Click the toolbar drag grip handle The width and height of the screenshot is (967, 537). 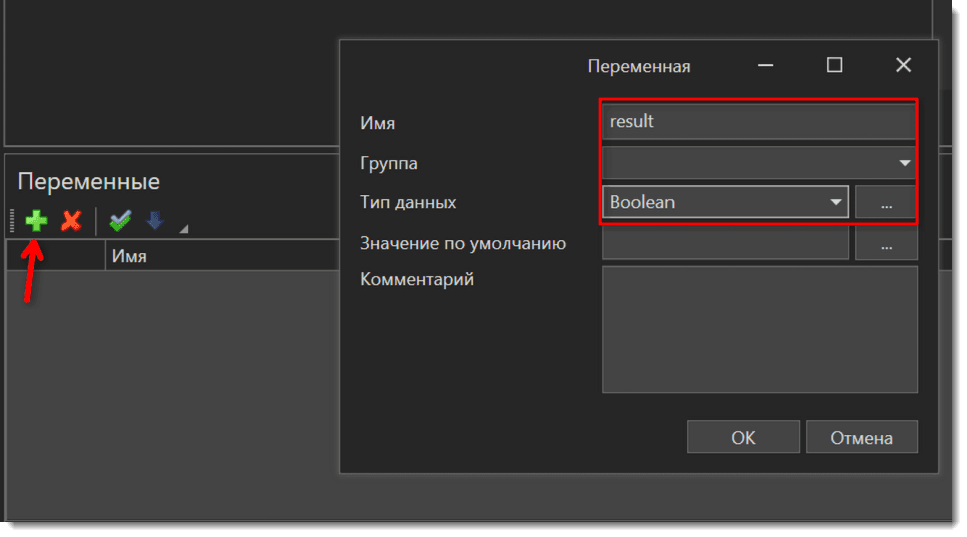point(13,221)
